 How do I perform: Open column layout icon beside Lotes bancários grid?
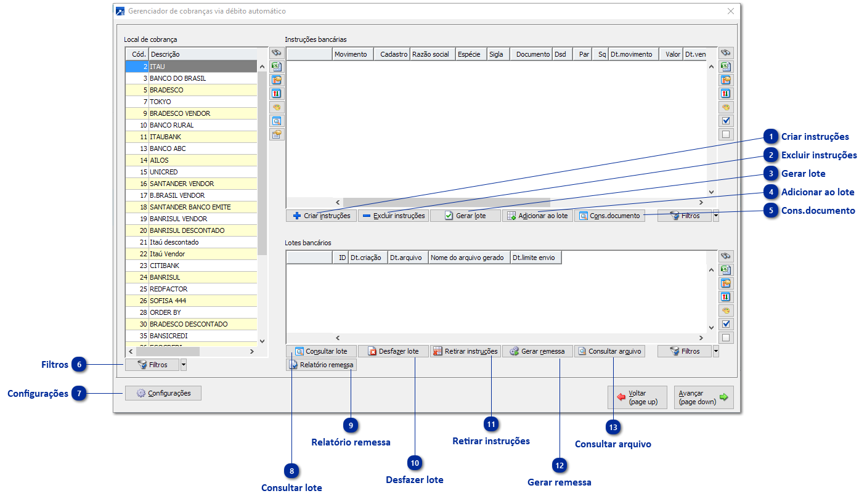(726, 283)
